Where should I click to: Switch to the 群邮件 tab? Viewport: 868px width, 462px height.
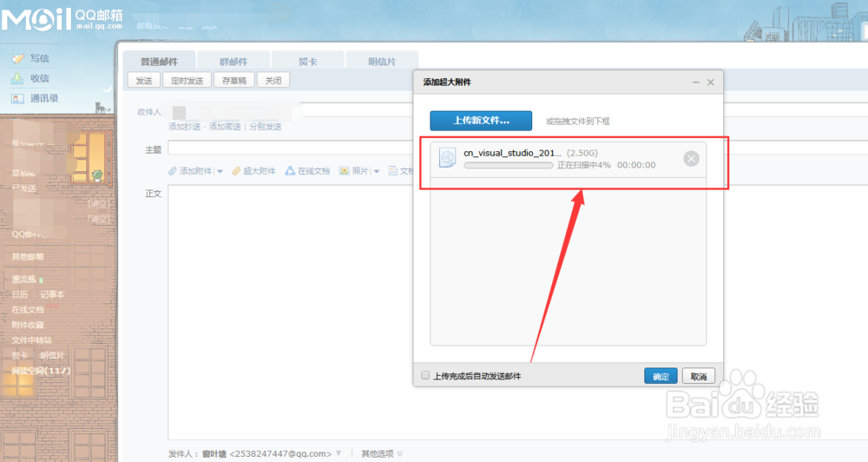point(233,61)
